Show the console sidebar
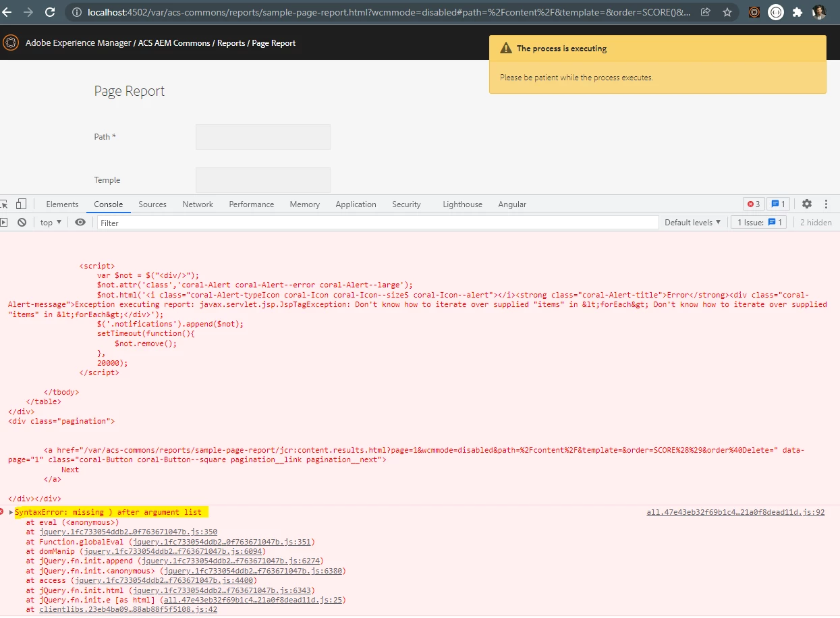This screenshot has height=618, width=840. (x=3, y=222)
